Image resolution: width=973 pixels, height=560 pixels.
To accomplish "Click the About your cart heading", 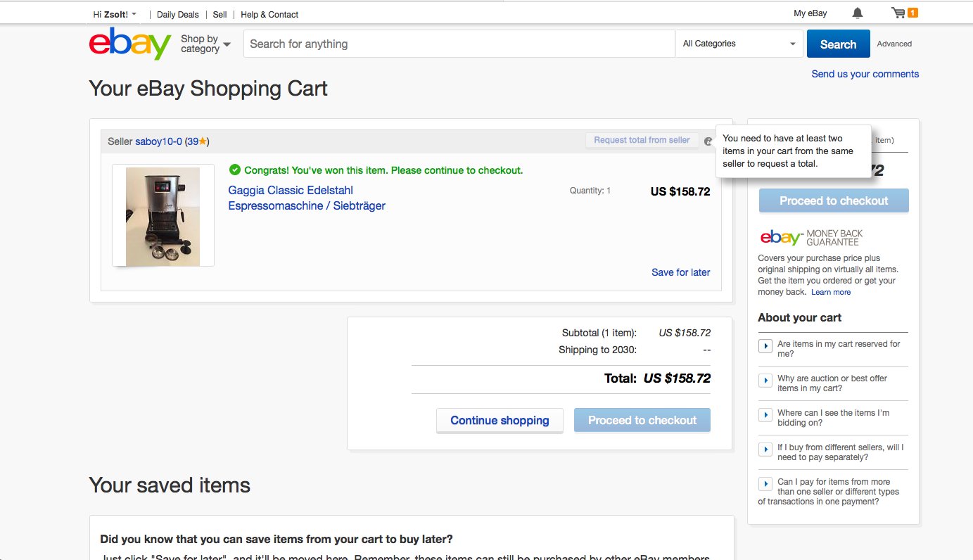I will point(800,317).
